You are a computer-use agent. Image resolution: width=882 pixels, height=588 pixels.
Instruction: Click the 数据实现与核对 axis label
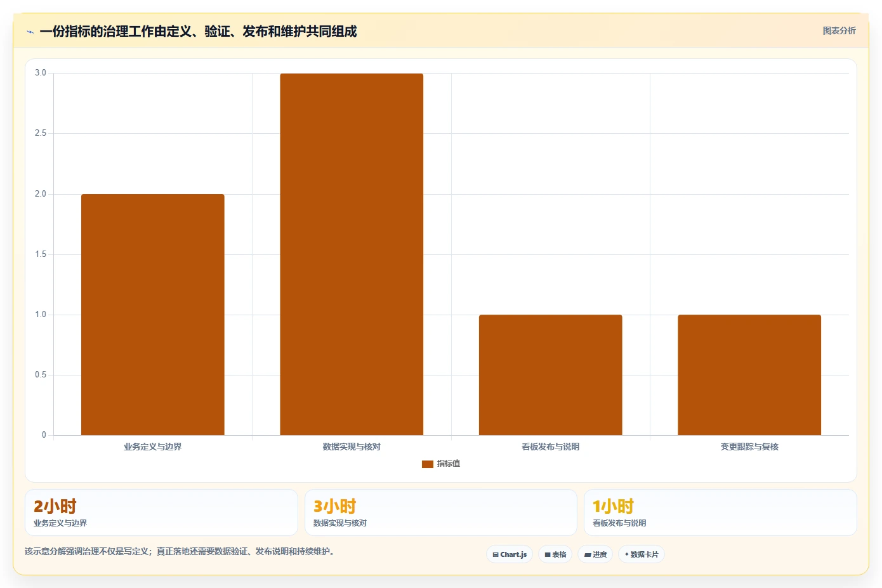(352, 447)
